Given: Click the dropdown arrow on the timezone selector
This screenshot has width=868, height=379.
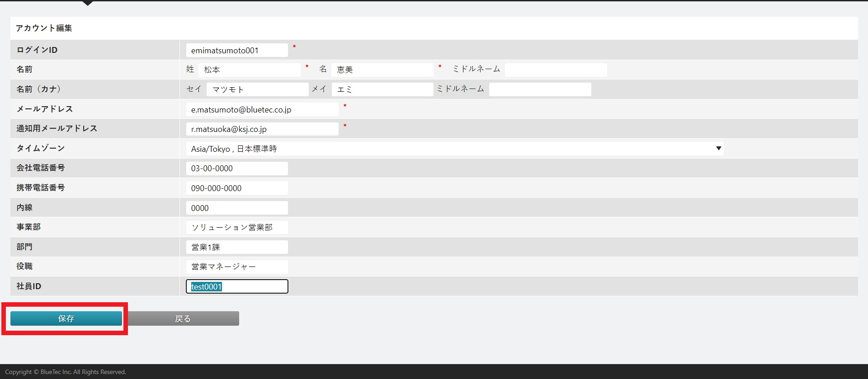Looking at the screenshot, I should [718, 149].
